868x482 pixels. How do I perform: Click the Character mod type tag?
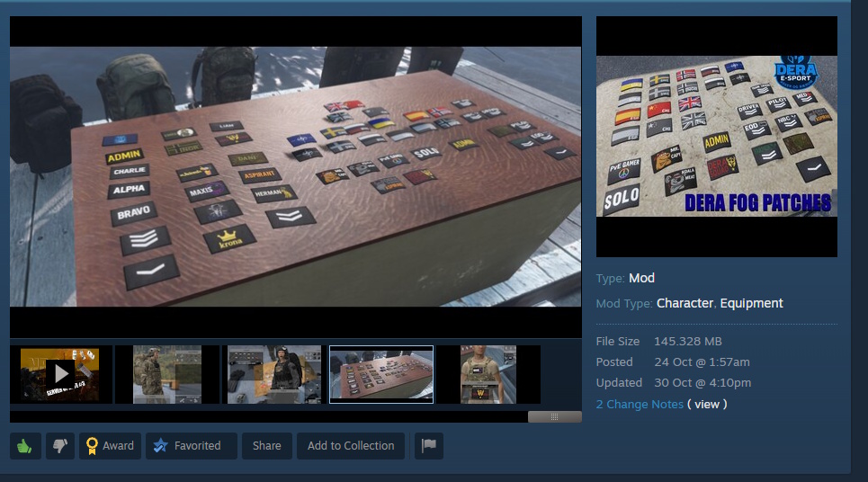point(685,303)
